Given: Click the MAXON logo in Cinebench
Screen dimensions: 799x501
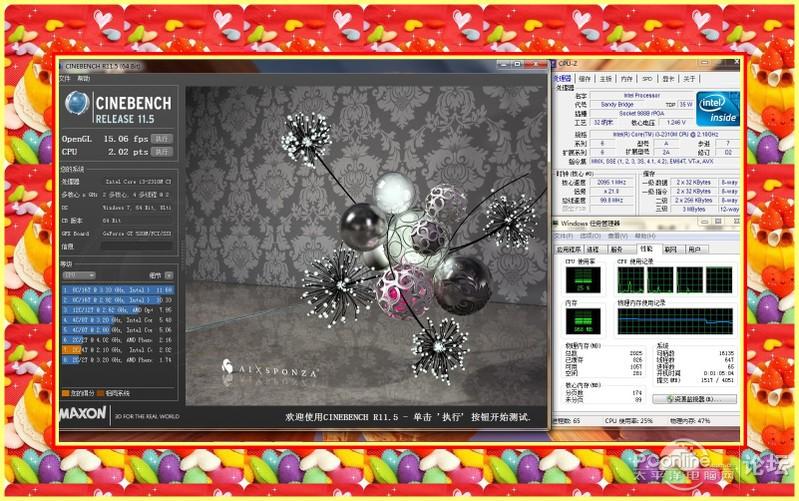Looking at the screenshot, I should [83, 413].
